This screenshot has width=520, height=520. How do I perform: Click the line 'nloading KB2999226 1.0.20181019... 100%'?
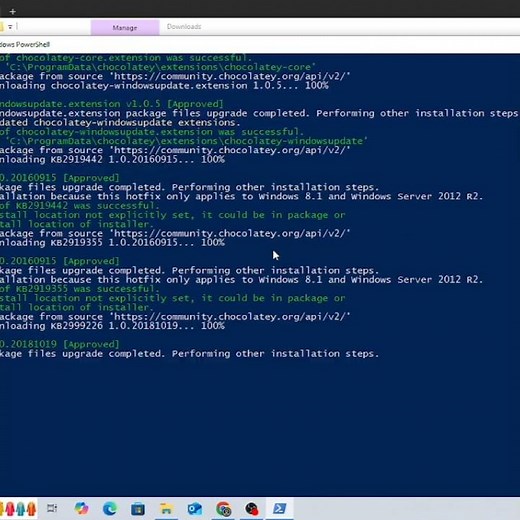click(112, 326)
